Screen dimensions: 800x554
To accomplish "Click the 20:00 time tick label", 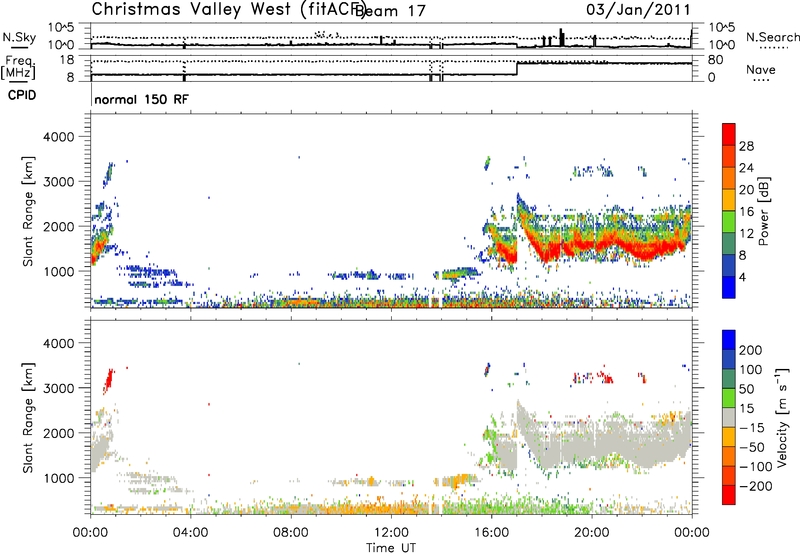I will coord(591,533).
